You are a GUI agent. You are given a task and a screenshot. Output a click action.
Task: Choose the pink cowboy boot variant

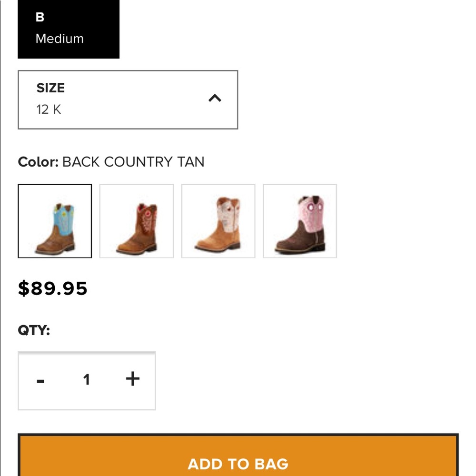click(x=300, y=221)
